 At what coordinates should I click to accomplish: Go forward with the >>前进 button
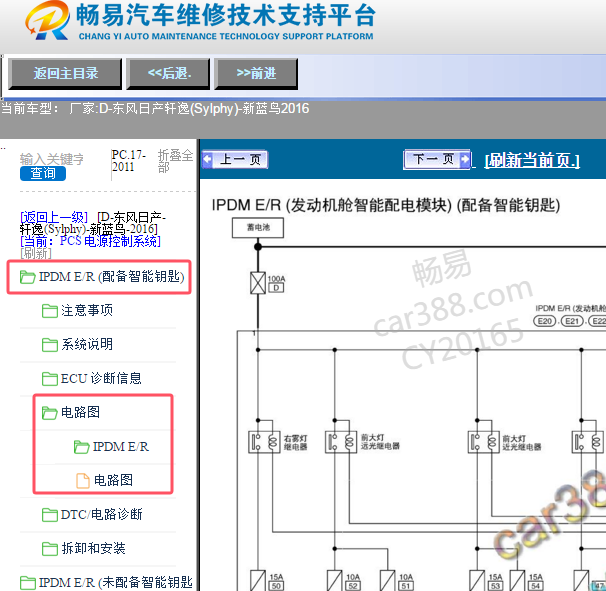256,73
